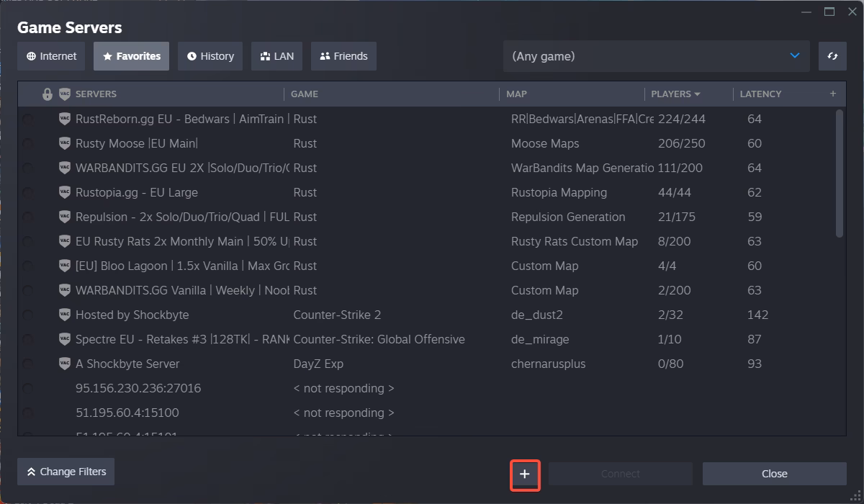Viewport: 864px width, 504px height.
Task: Sort by the LATENCY column header
Action: click(x=760, y=94)
